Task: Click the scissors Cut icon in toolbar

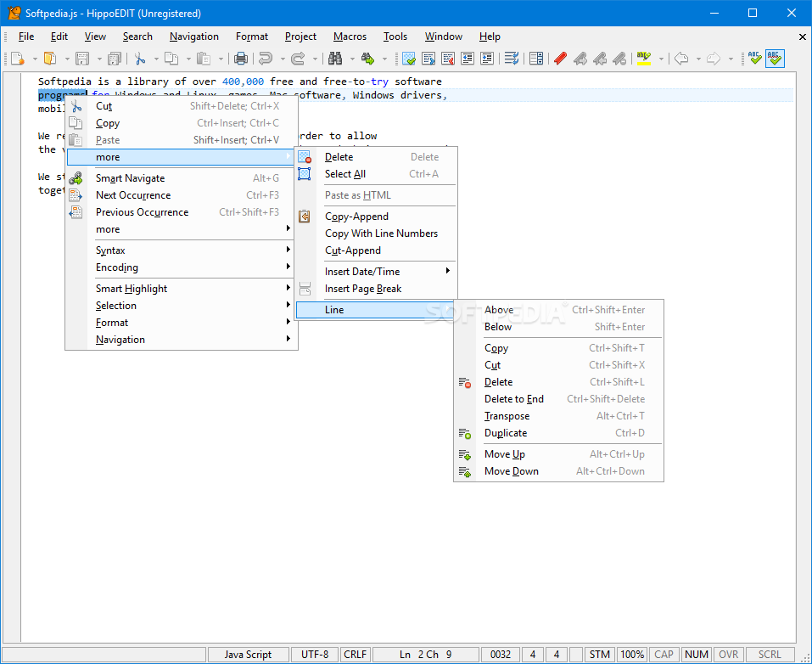Action: [x=139, y=59]
